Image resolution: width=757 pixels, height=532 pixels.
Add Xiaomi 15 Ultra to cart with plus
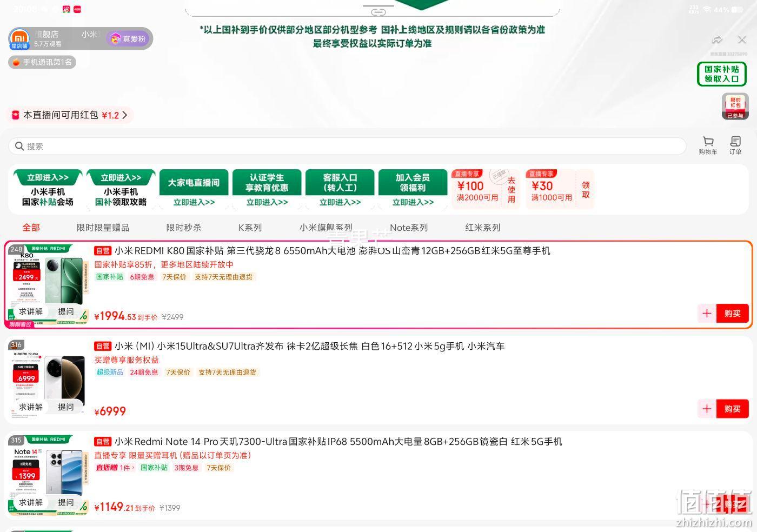(x=707, y=409)
